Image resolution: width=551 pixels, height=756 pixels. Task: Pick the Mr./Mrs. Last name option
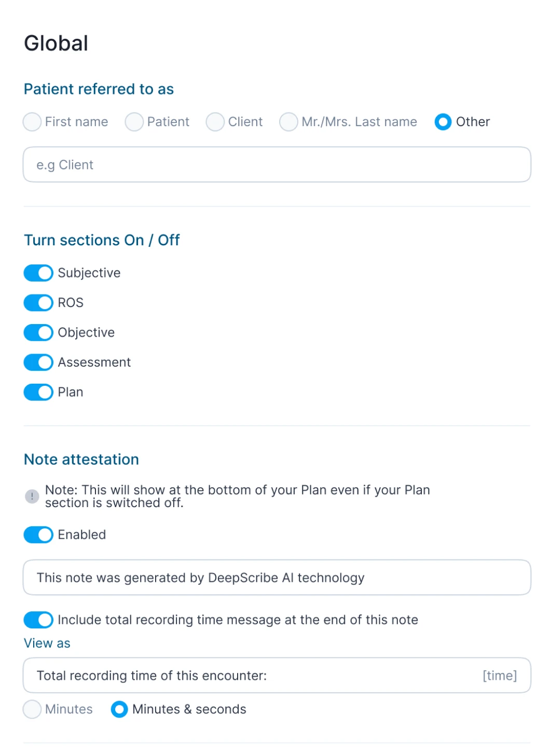[288, 122]
